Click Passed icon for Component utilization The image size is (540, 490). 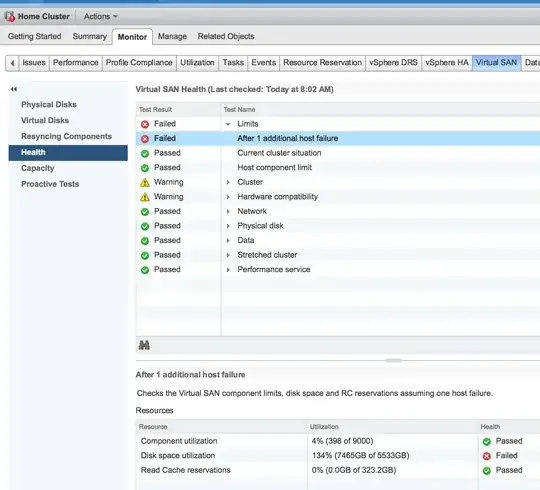pyautogui.click(x=487, y=441)
